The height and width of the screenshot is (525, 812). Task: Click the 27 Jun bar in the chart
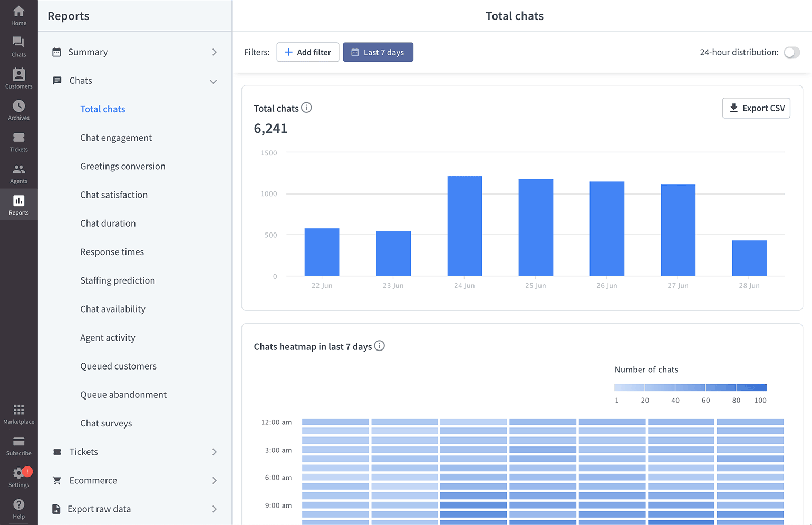678,230
